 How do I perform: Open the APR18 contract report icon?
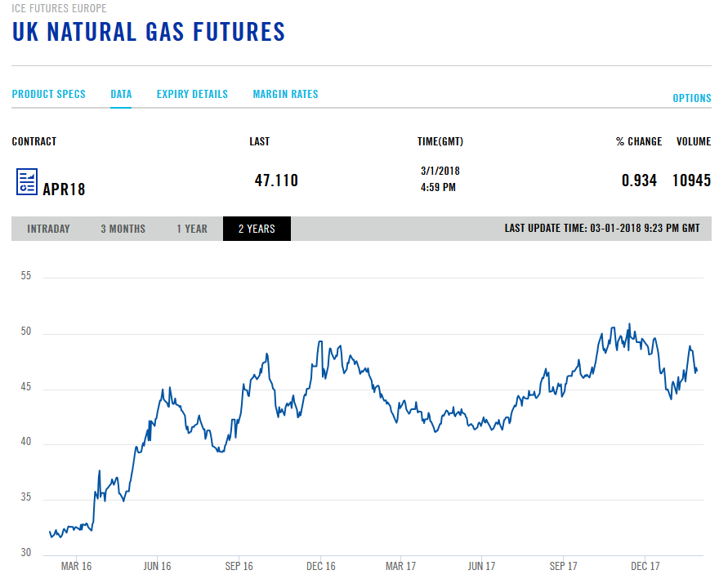pos(27,181)
